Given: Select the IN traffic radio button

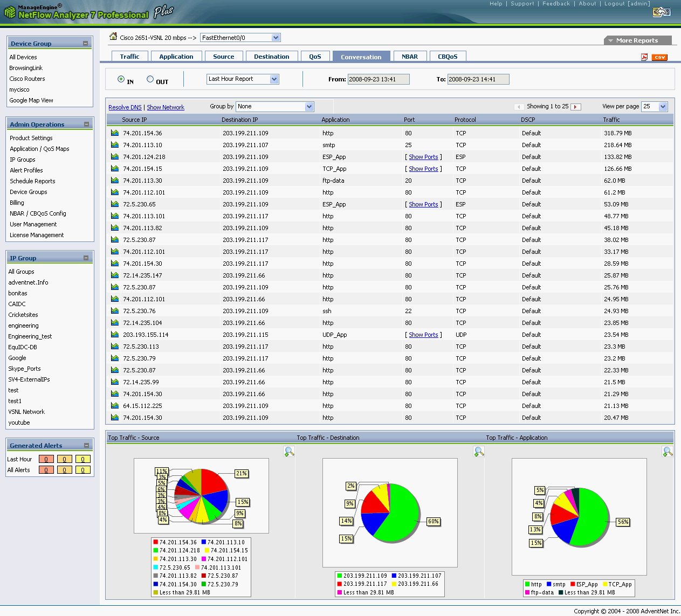Looking at the screenshot, I should tap(121, 79).
